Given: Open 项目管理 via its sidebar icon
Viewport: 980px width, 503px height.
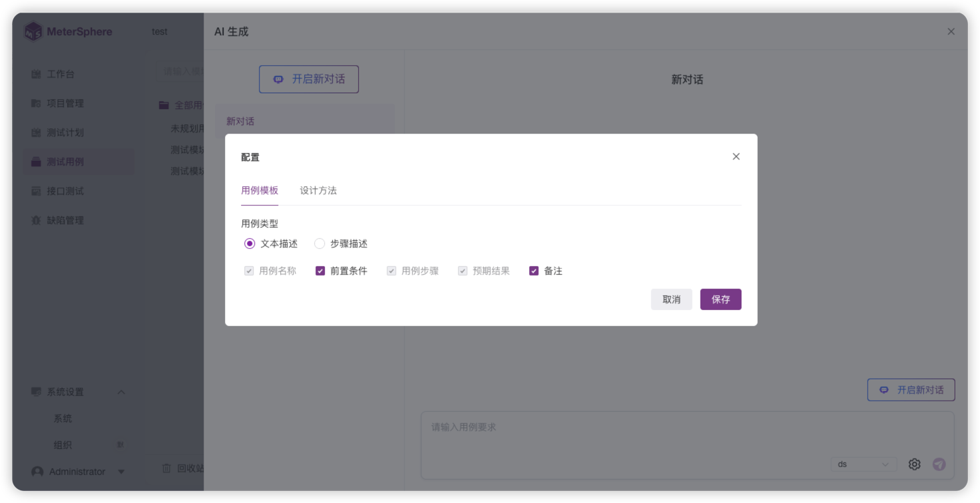Looking at the screenshot, I should [36, 103].
